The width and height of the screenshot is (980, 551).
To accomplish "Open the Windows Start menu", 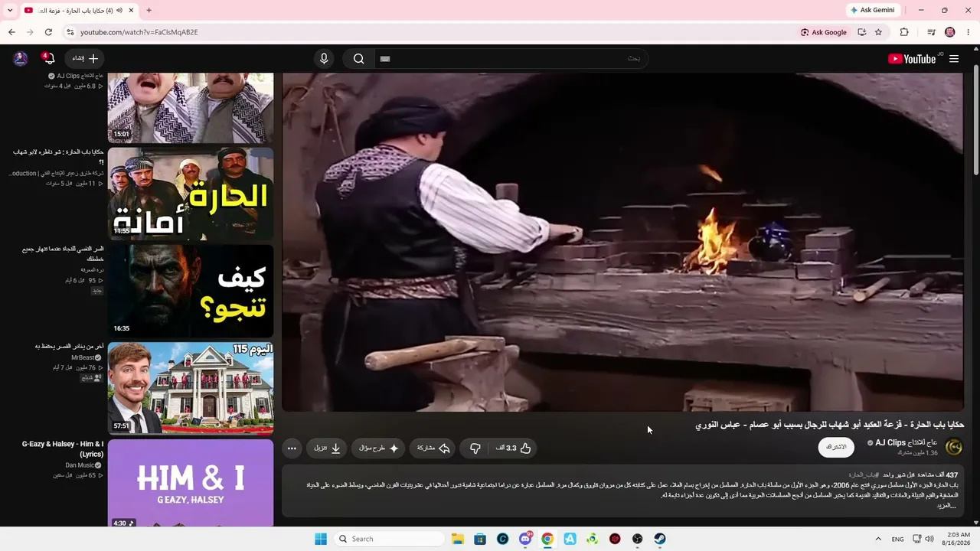I will pos(321,539).
